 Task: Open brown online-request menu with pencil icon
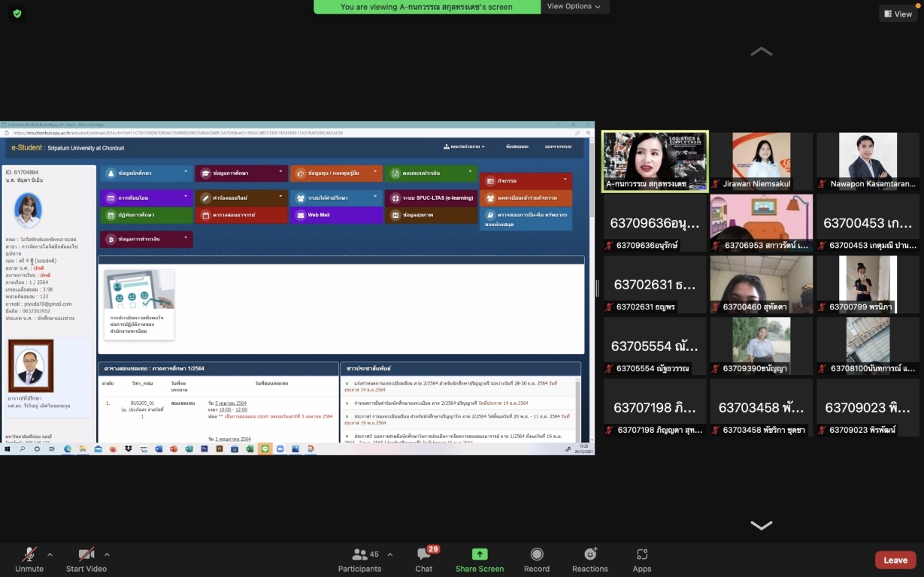(x=241, y=198)
